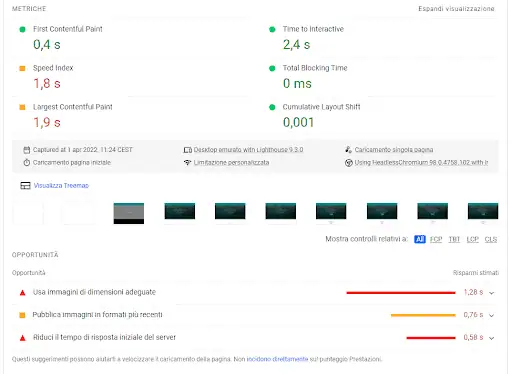Click Caricamento singola pagina link
This screenshot has height=374, width=512.
(x=394, y=150)
